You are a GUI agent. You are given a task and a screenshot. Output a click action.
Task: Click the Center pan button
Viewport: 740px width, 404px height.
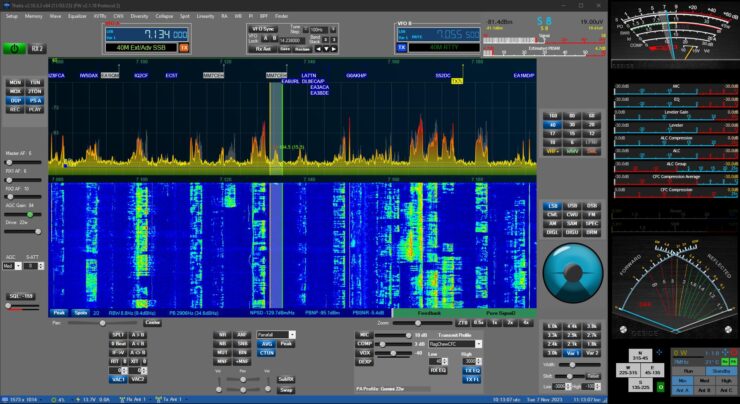point(152,323)
